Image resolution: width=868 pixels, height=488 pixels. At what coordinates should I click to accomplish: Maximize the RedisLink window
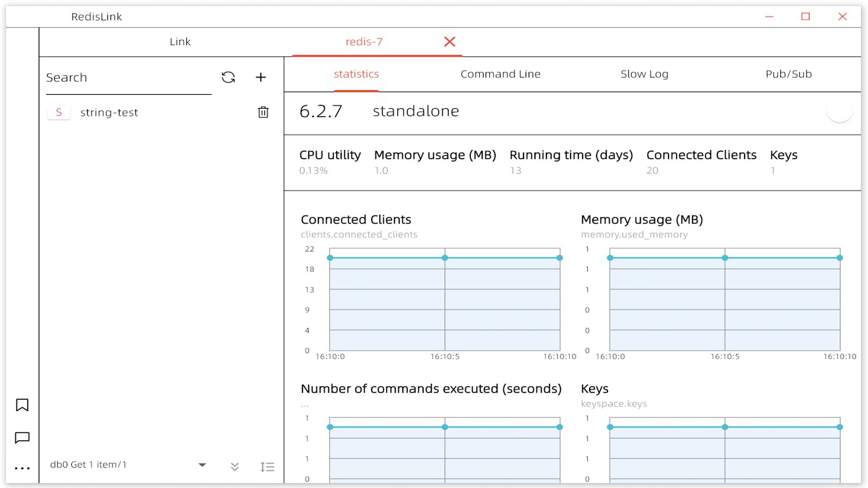(x=806, y=17)
